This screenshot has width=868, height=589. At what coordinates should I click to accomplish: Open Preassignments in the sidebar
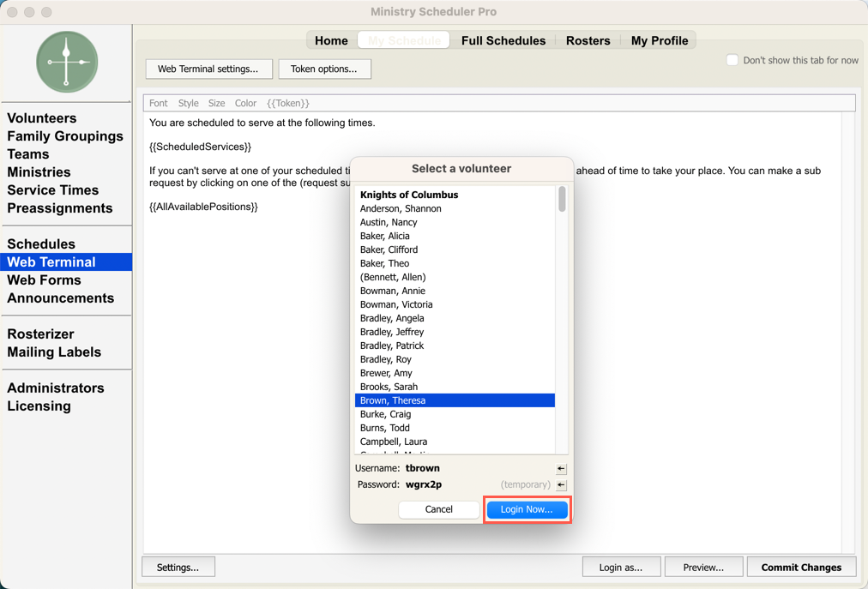(x=60, y=208)
